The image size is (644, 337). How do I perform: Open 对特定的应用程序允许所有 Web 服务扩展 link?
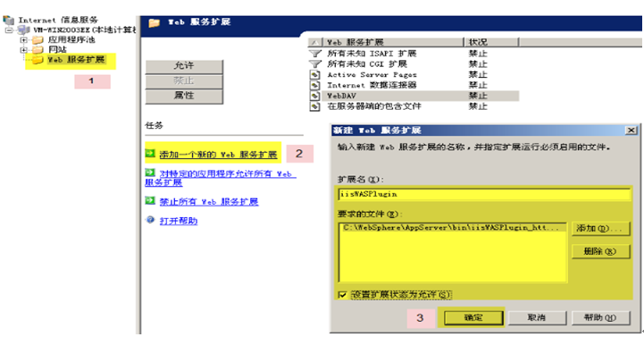coord(221,178)
